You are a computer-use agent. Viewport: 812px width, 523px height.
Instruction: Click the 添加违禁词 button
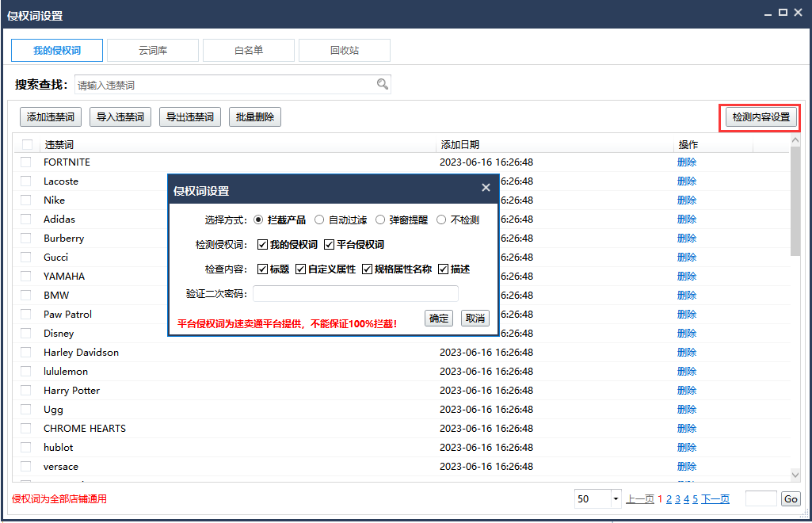coord(51,117)
